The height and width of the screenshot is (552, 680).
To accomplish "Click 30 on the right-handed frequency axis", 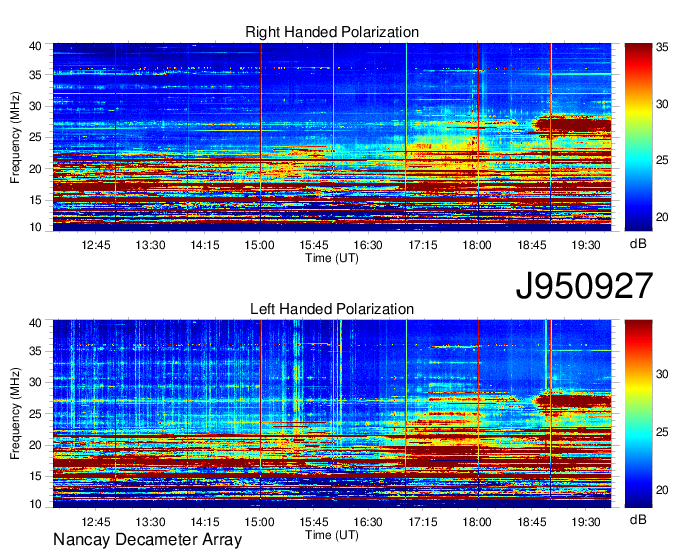I will (35, 106).
